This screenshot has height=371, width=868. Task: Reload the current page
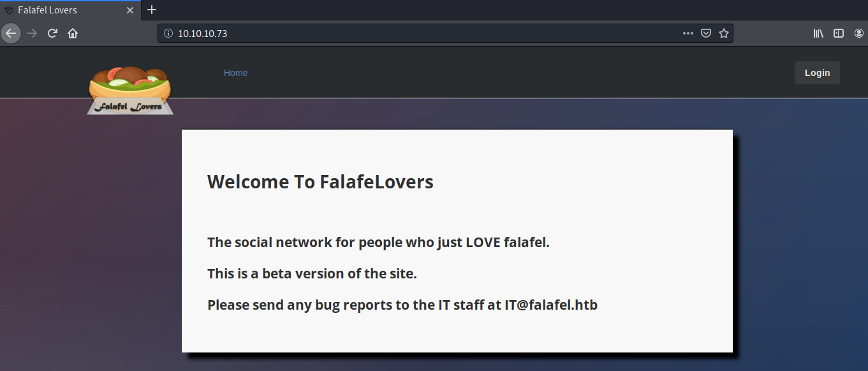point(53,33)
